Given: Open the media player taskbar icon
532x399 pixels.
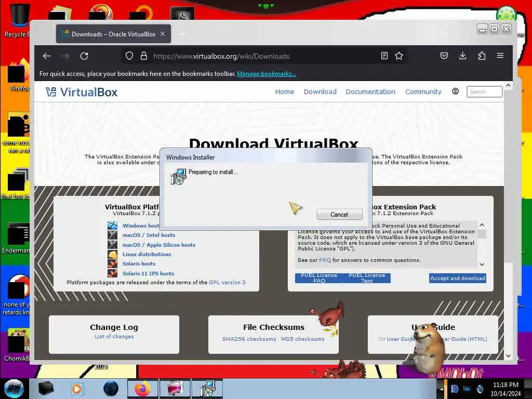Looking at the screenshot, I should 77,389.
